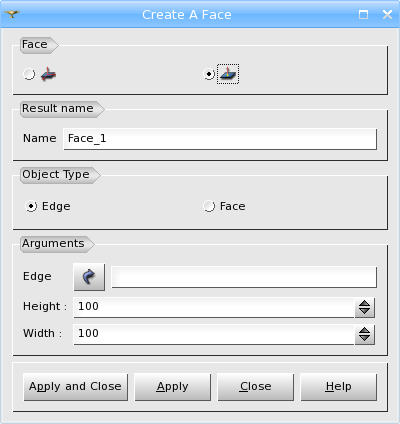The width and height of the screenshot is (400, 424).
Task: Select the Edge object type radio button
Action: [x=31, y=206]
